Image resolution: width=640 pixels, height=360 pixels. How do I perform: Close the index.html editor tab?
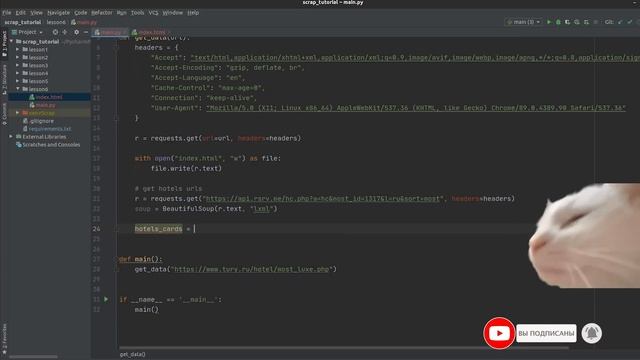click(x=169, y=32)
